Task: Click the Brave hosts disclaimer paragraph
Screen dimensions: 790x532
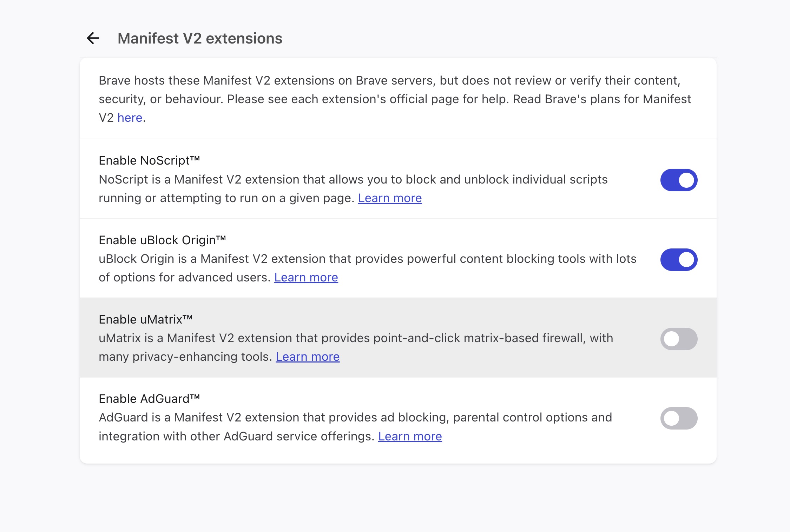Action: (395, 99)
